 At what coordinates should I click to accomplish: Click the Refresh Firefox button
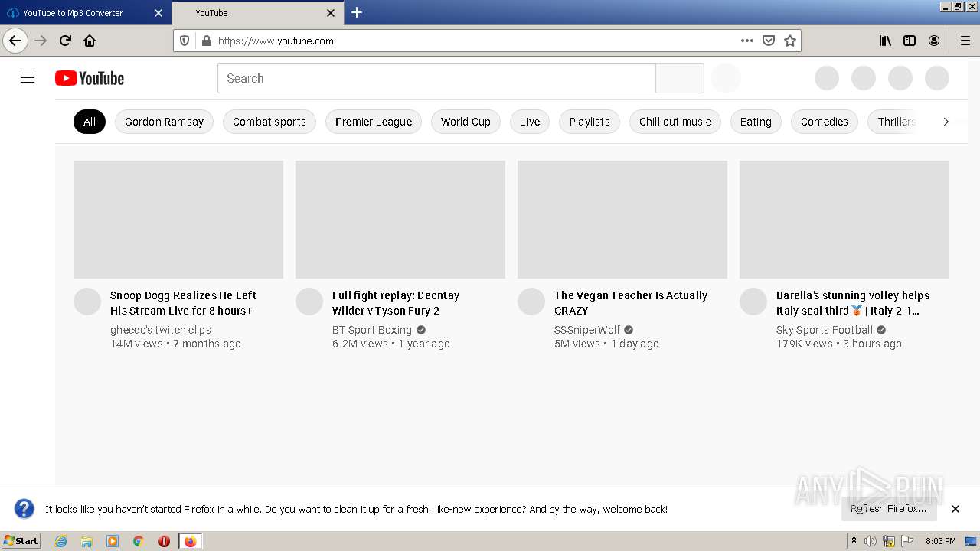click(x=888, y=509)
